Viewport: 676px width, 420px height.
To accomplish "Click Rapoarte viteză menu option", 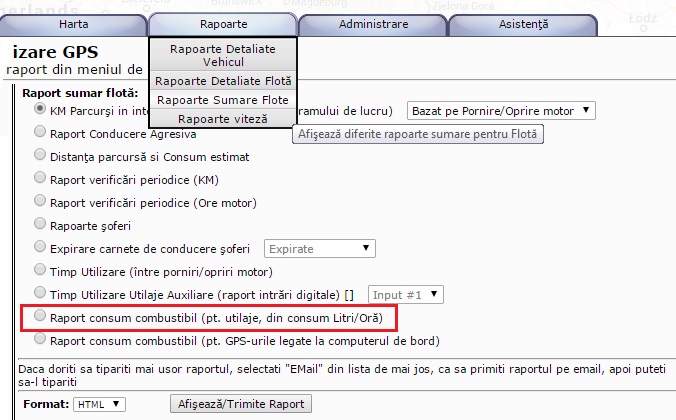I will (x=222, y=119).
